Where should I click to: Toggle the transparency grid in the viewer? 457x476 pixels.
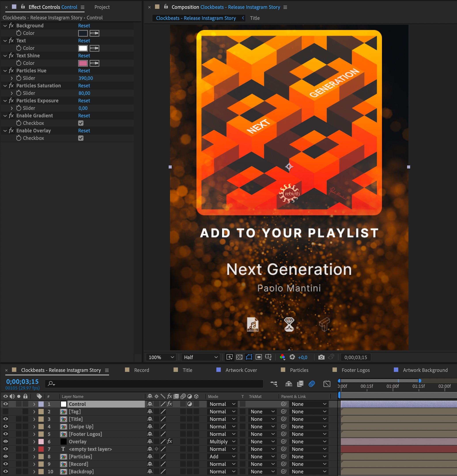tap(240, 357)
